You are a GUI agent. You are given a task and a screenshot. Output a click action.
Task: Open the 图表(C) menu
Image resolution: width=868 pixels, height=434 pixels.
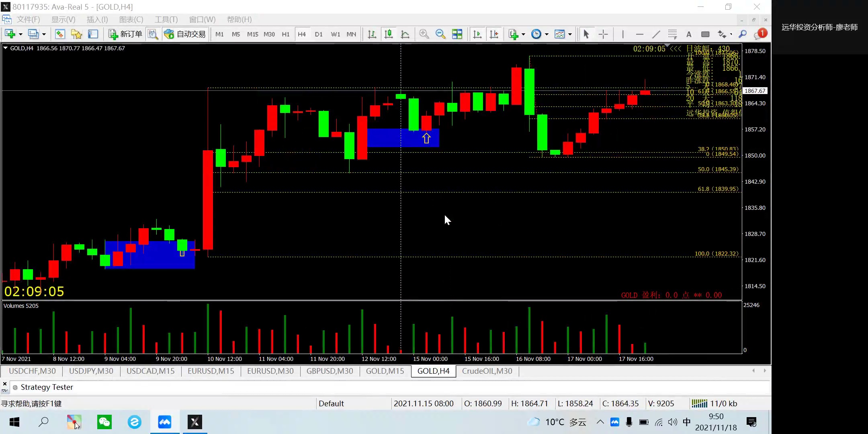[131, 19]
